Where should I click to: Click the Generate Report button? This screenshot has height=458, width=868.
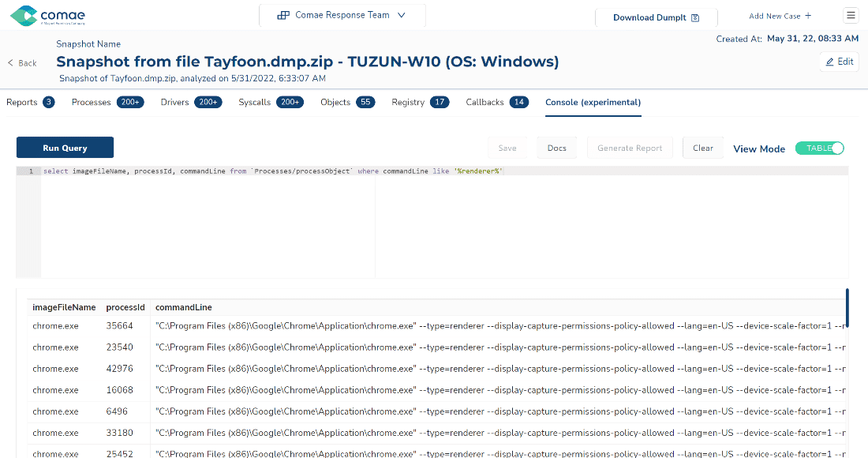coord(630,148)
